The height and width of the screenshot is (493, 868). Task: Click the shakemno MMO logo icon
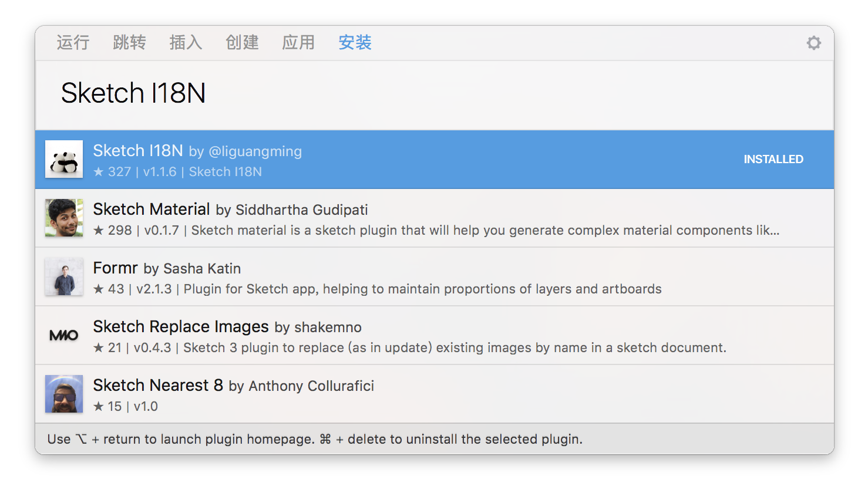click(64, 335)
